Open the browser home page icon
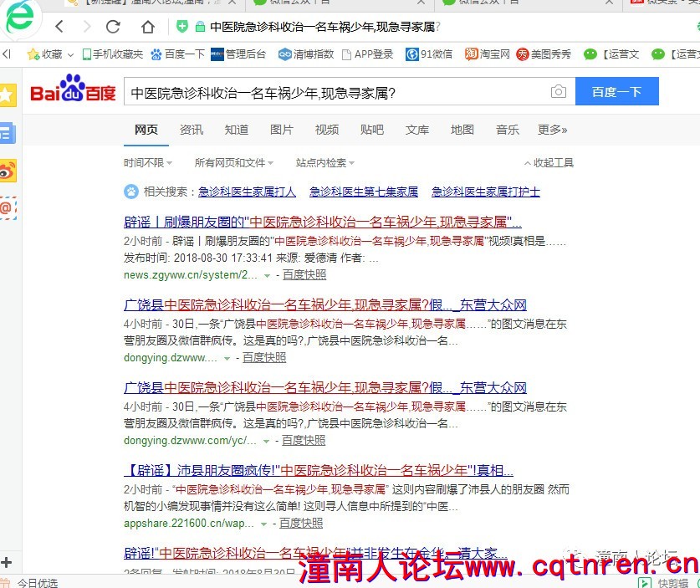 [x=148, y=27]
